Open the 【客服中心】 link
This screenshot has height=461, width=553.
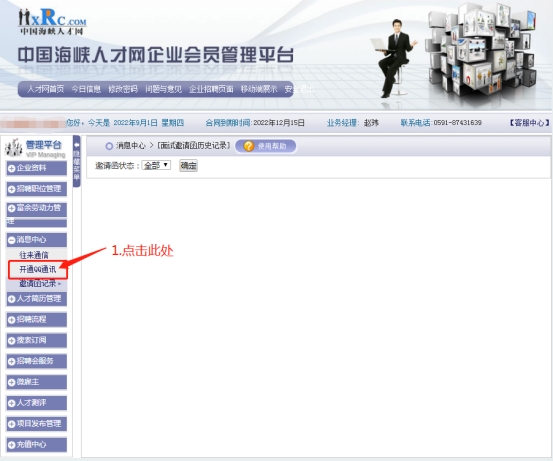529,123
